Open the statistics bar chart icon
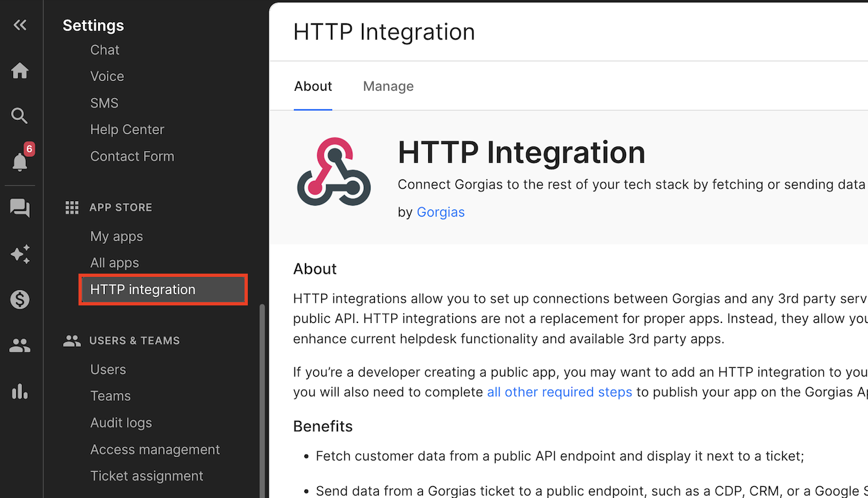 coord(20,391)
